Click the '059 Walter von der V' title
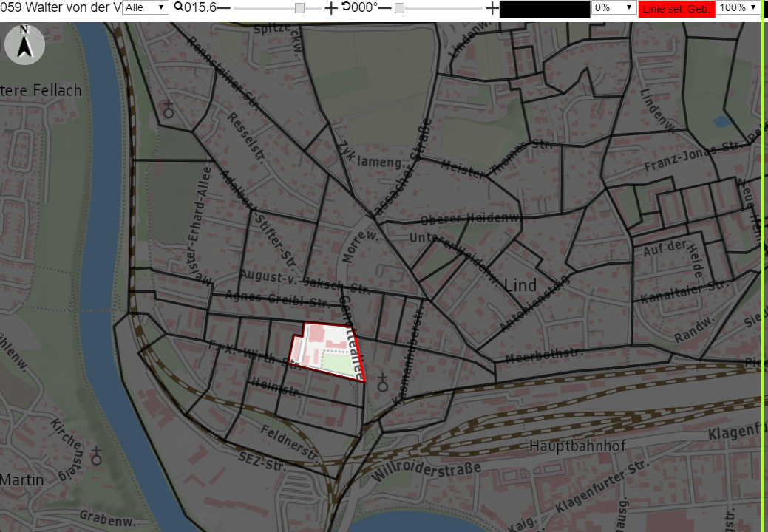This screenshot has height=532, width=768. tap(61, 7)
